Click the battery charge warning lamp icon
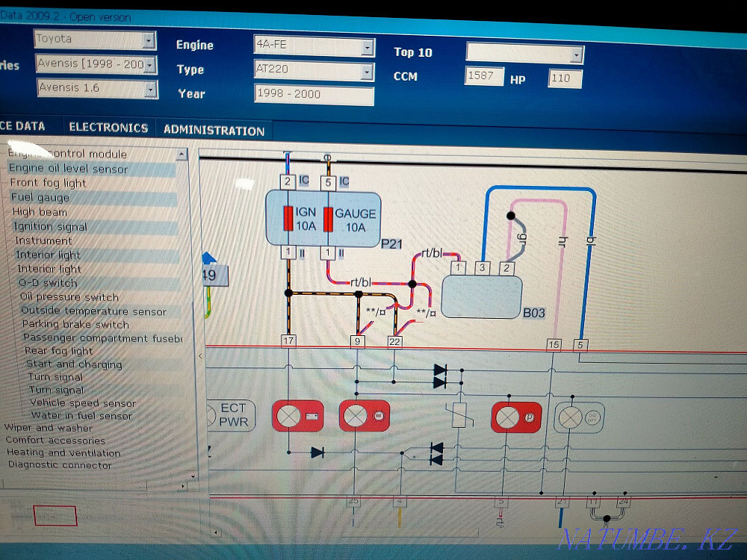The height and width of the screenshot is (560, 747). point(298,416)
